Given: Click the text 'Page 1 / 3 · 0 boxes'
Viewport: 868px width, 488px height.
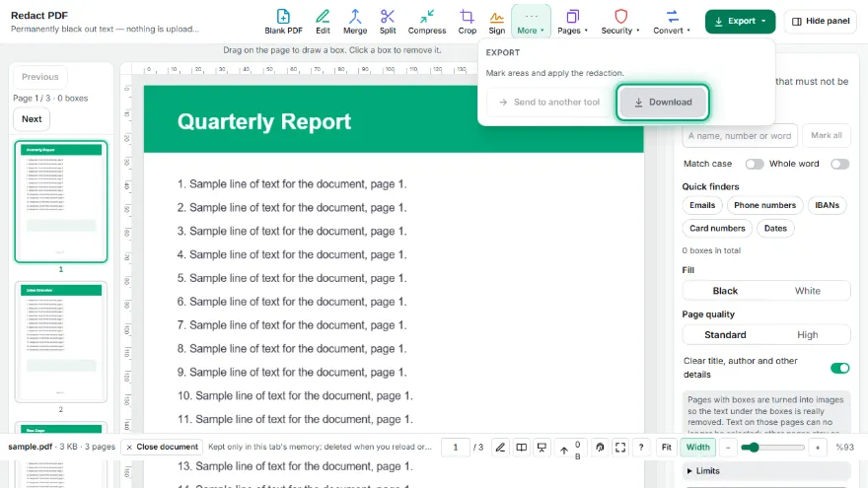Looking at the screenshot, I should coord(50,98).
